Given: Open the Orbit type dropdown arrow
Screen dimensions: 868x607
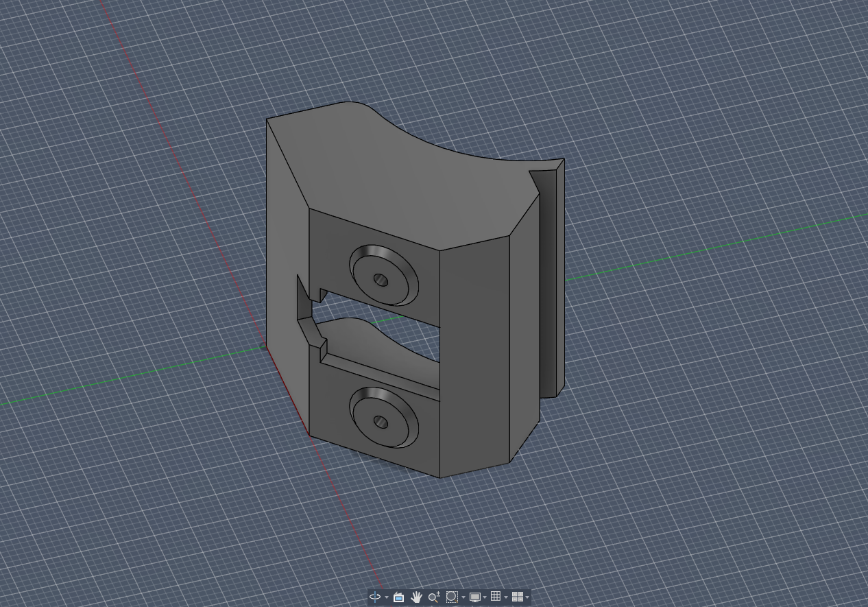Looking at the screenshot, I should point(387,597).
